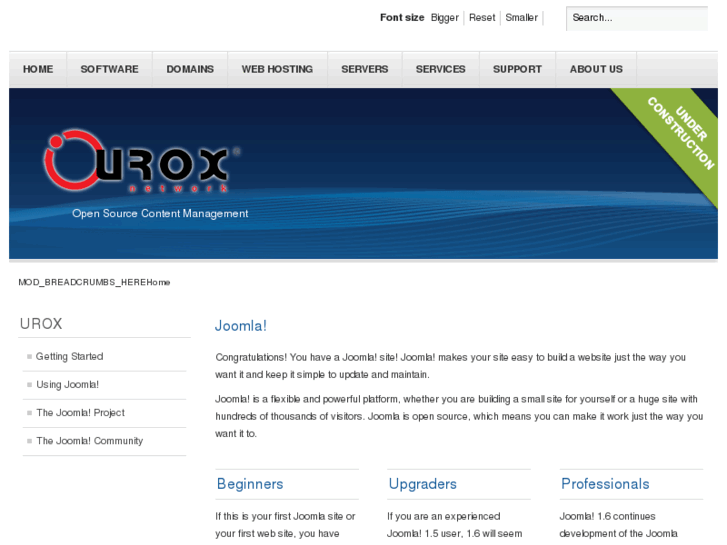Click SUPPORT in the top menu
727x545 pixels.
click(x=517, y=69)
